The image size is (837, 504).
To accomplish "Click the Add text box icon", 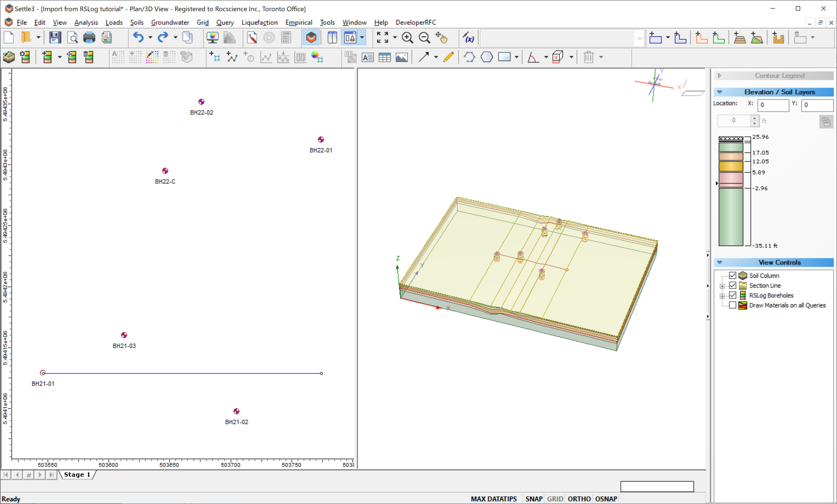I will 368,57.
